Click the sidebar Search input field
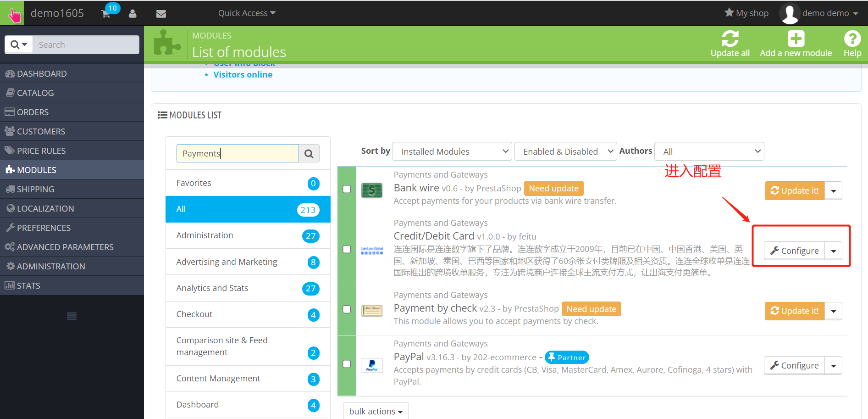The height and width of the screenshot is (419, 868). pos(86,45)
